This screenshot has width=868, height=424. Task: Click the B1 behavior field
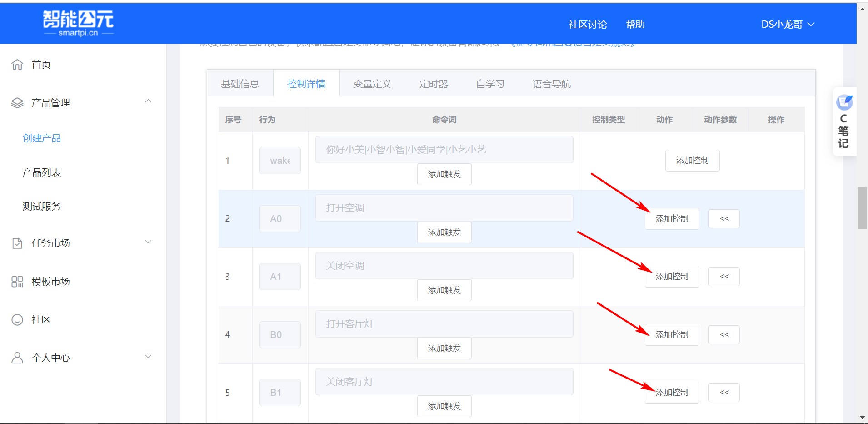tap(280, 393)
